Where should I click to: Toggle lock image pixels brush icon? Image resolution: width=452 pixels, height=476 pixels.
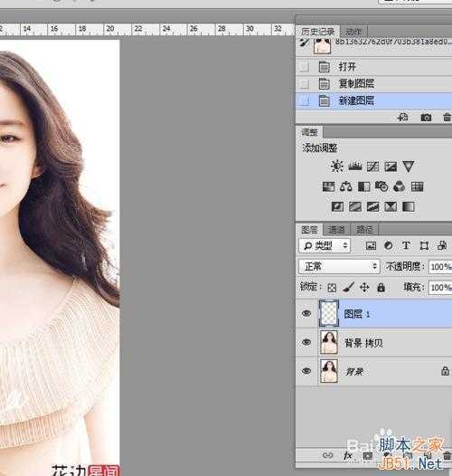click(x=348, y=287)
